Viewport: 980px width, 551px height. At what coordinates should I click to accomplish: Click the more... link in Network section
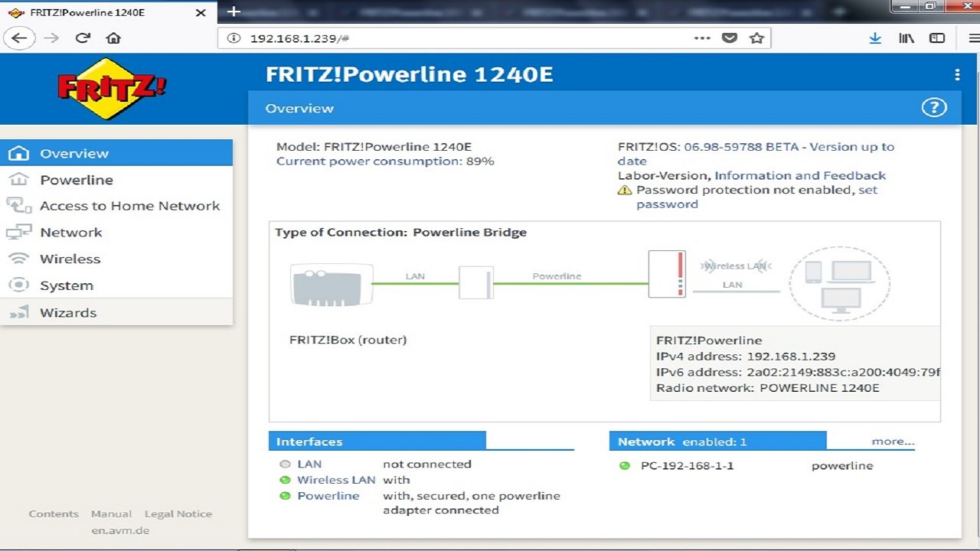click(893, 442)
